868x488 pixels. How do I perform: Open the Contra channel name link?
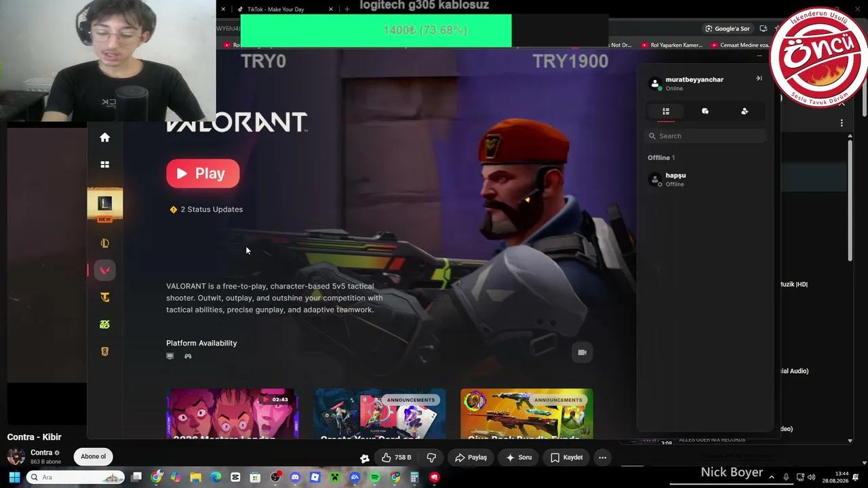point(41,453)
